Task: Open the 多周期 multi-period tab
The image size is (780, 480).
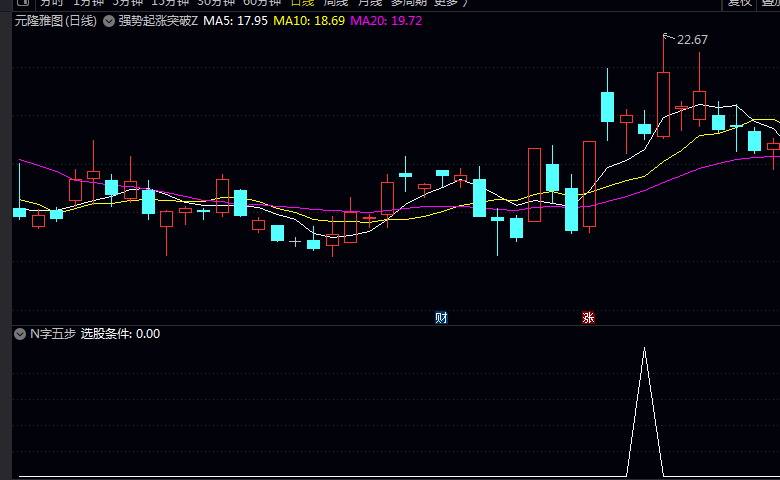Action: tap(408, 3)
